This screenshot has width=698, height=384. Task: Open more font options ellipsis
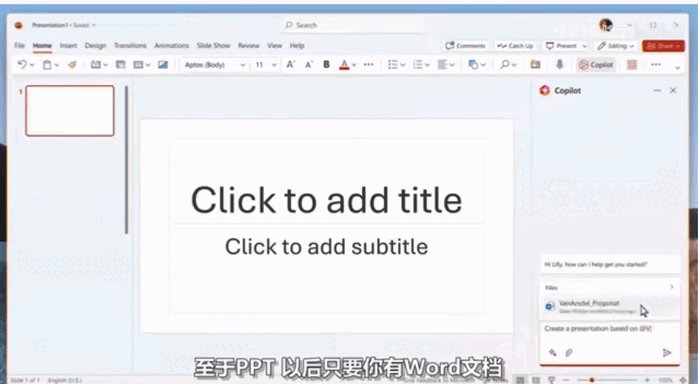pos(369,65)
